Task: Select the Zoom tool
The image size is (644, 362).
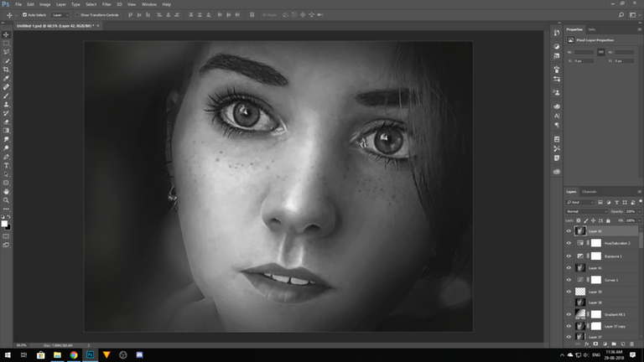Action: (x=7, y=200)
